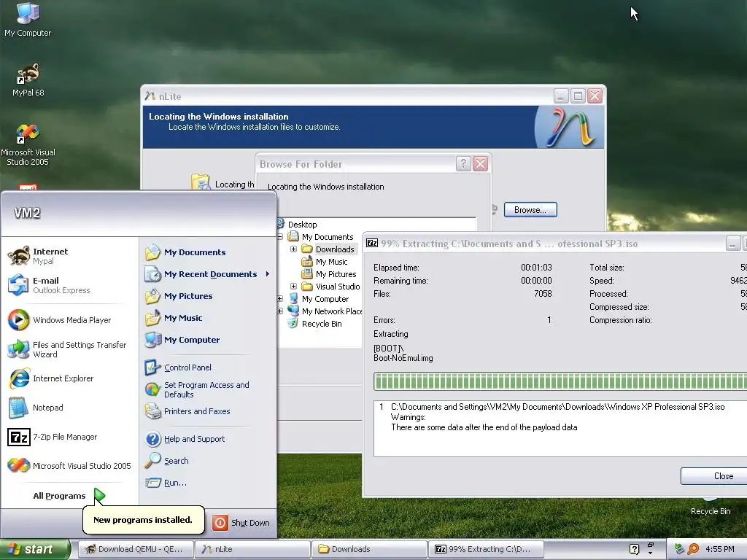Screen dimensions: 747x560
Task: Expand the Downloads folder tree node
Action: [x=293, y=249]
